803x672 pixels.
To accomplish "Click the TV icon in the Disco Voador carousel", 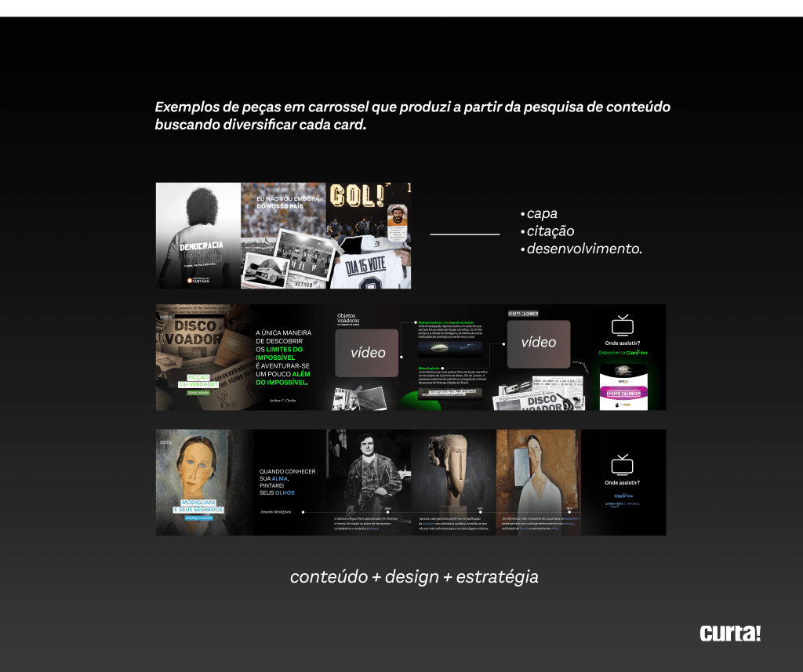I will 623,325.
